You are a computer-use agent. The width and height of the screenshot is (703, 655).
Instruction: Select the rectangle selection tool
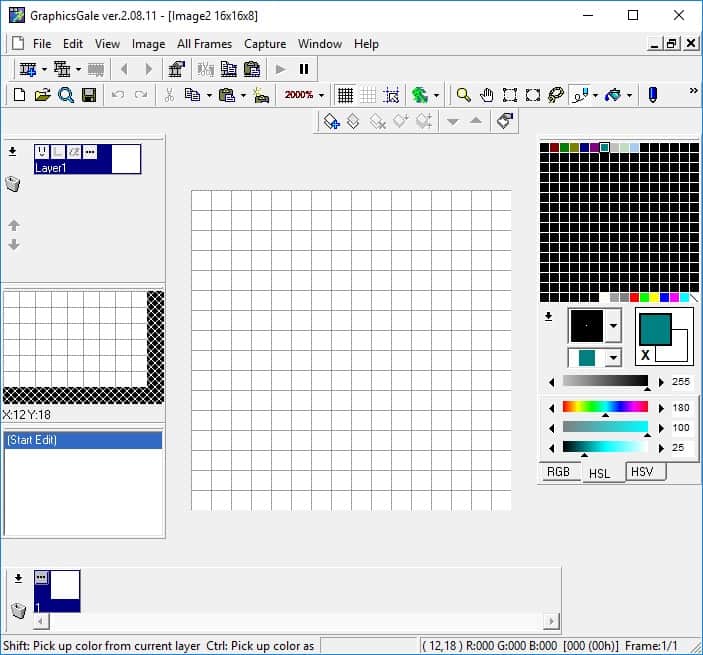510,95
